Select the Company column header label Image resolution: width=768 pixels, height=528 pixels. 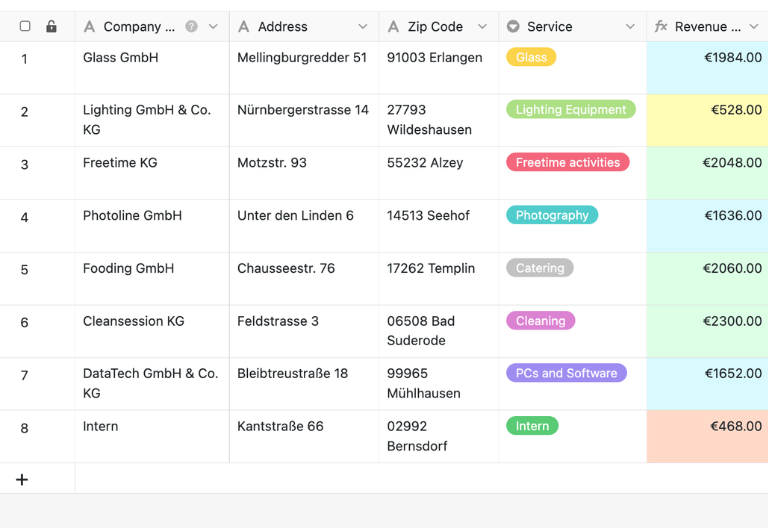coord(139,26)
